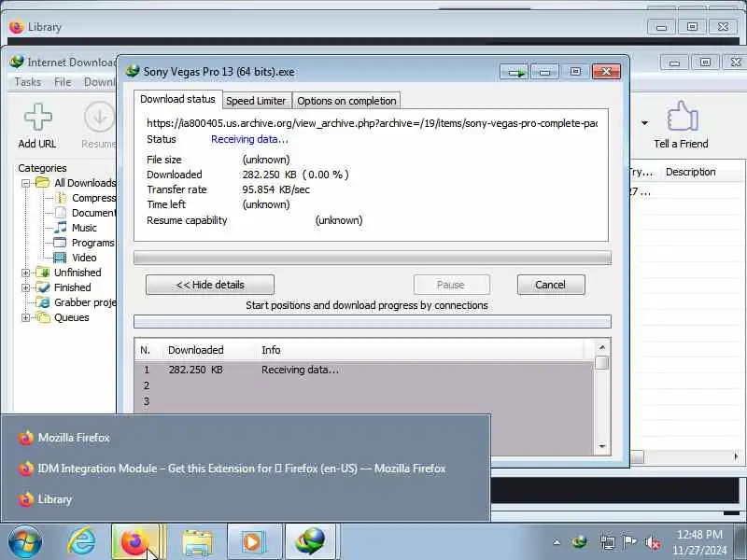Click the Downloaded column header
747x560 pixels.
point(196,350)
